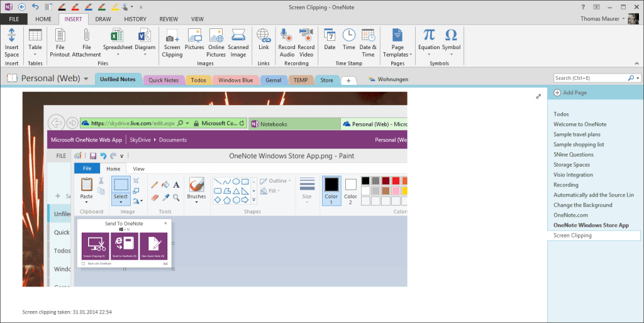Open Thomas Maurer account menu

602,18
